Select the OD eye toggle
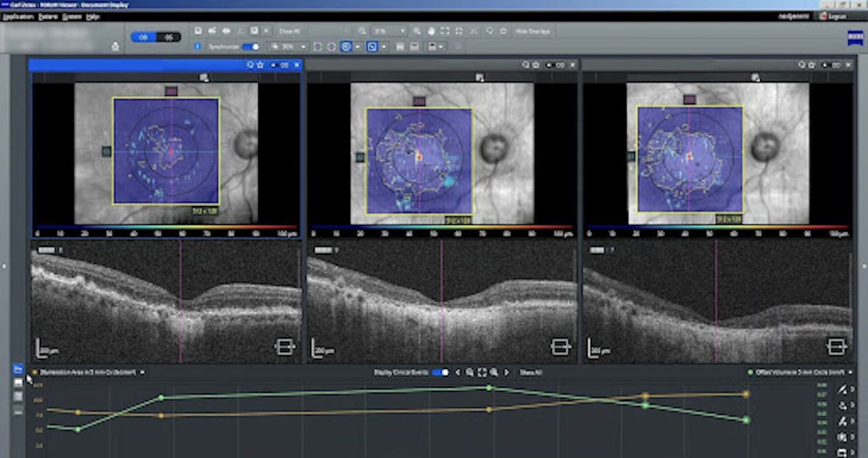This screenshot has width=868, height=458. tap(143, 37)
